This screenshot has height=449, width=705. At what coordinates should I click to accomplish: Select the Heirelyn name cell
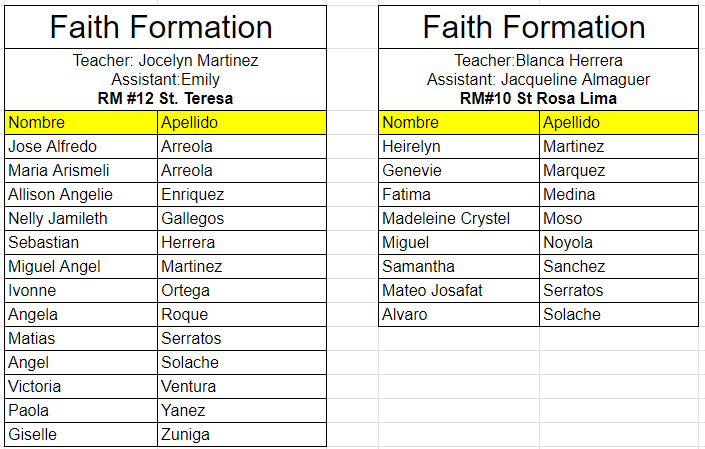(x=458, y=147)
